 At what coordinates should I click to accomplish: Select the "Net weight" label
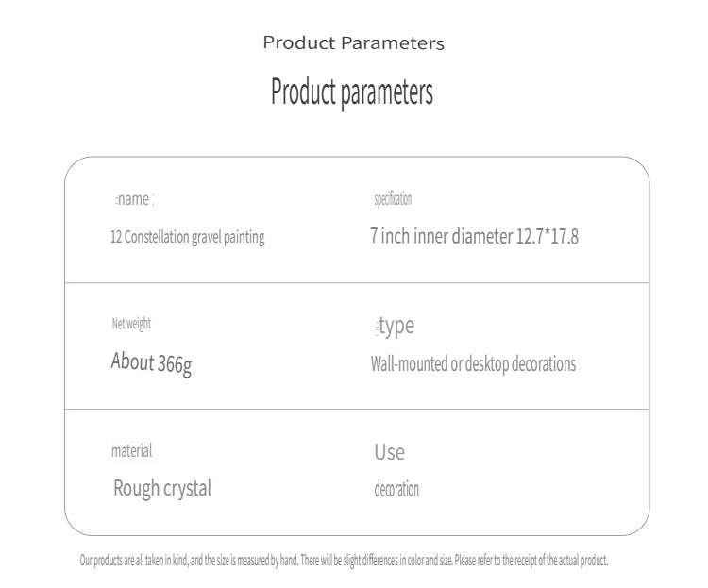(131, 324)
